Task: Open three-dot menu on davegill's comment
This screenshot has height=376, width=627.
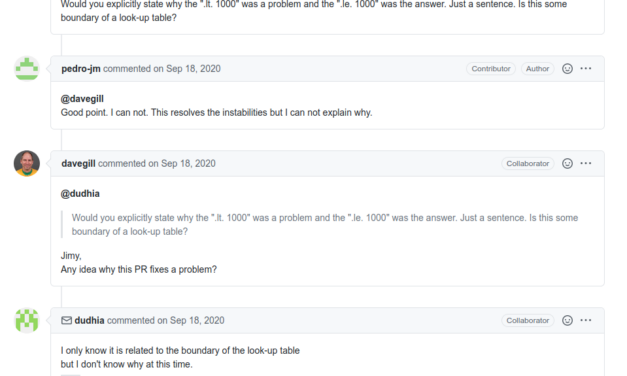Action: click(x=586, y=164)
